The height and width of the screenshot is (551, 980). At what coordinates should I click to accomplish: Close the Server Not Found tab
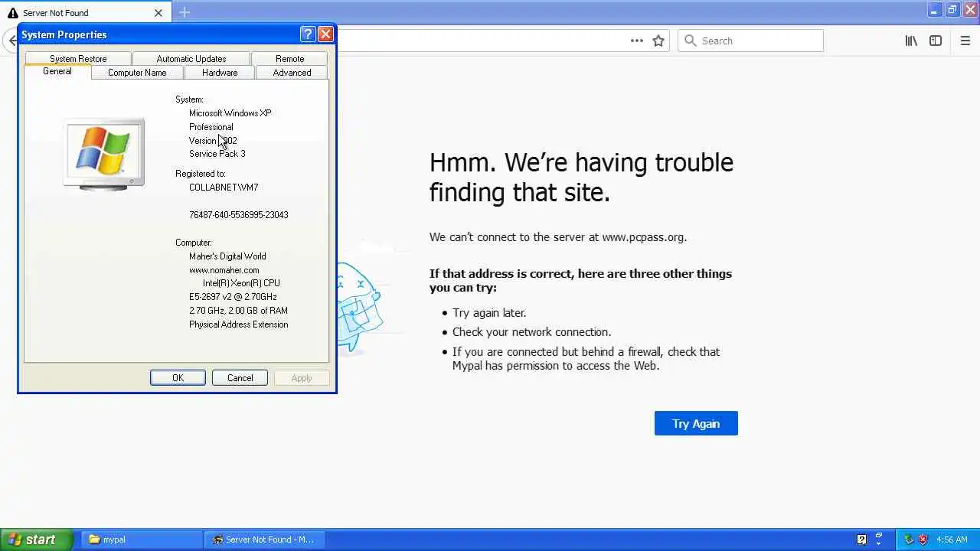pos(158,13)
